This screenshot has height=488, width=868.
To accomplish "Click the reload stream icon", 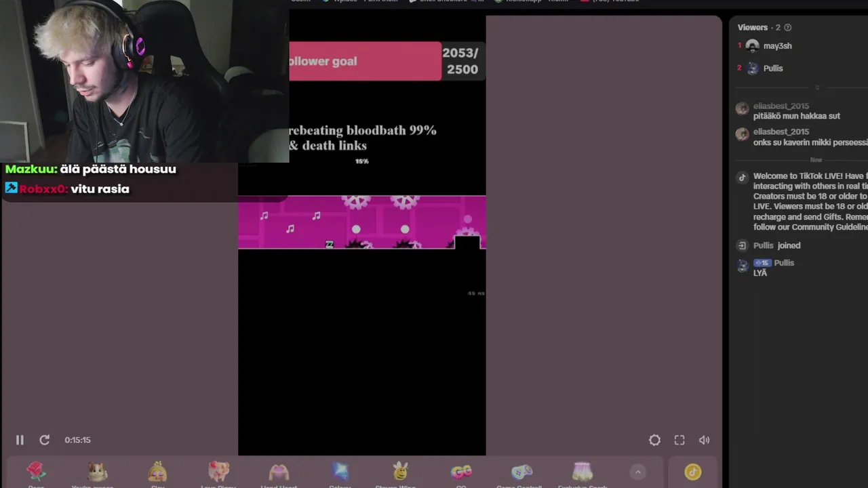I will click(x=44, y=440).
